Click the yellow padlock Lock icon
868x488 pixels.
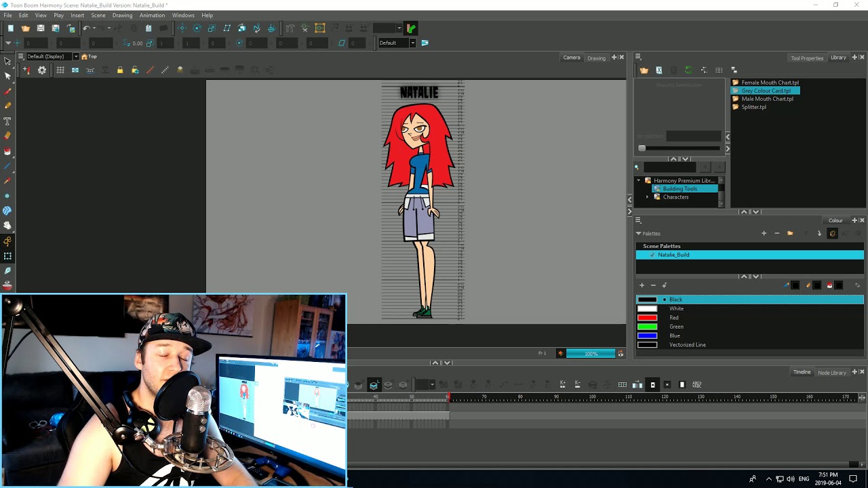[x=120, y=70]
